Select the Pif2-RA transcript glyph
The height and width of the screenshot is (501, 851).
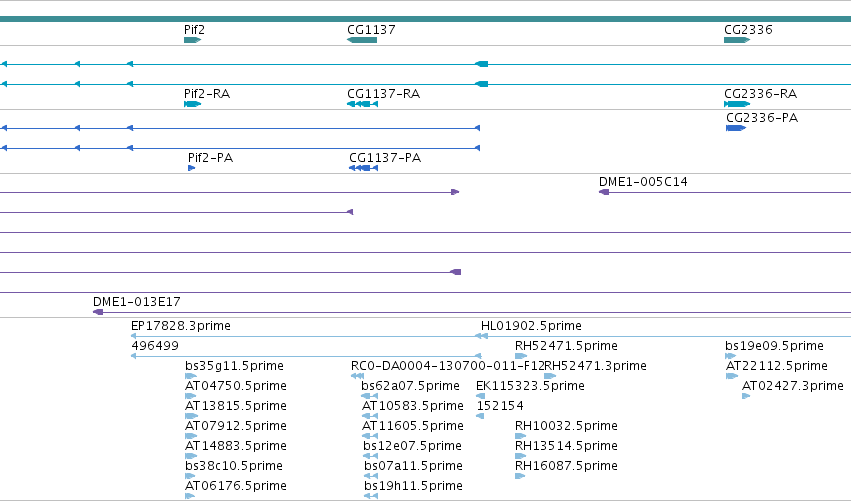click(x=193, y=104)
